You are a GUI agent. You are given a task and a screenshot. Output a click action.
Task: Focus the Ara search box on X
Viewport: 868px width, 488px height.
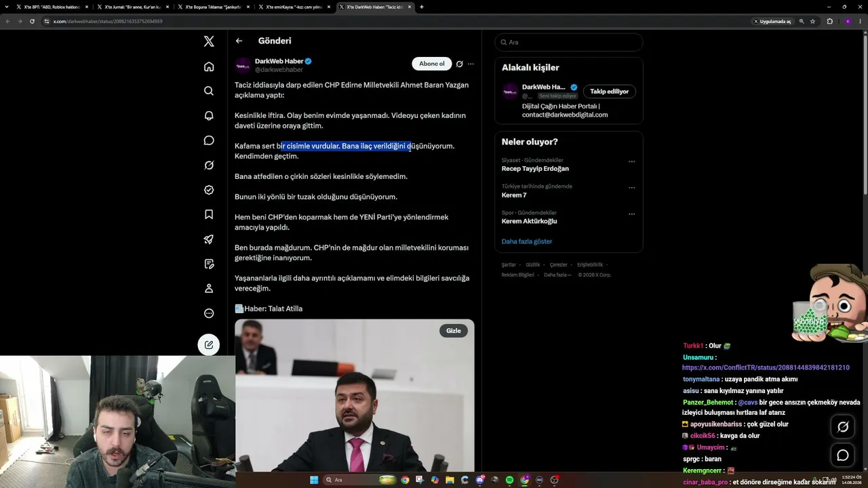[x=569, y=42]
